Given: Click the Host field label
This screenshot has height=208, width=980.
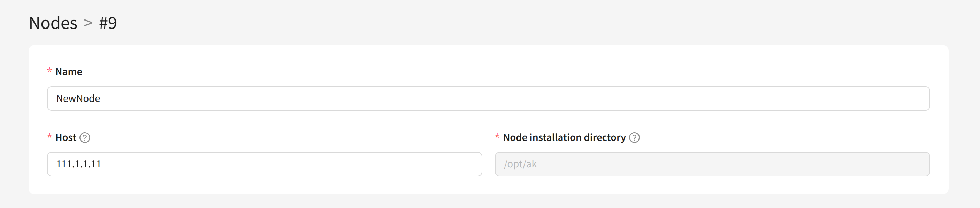Looking at the screenshot, I should coord(66,137).
